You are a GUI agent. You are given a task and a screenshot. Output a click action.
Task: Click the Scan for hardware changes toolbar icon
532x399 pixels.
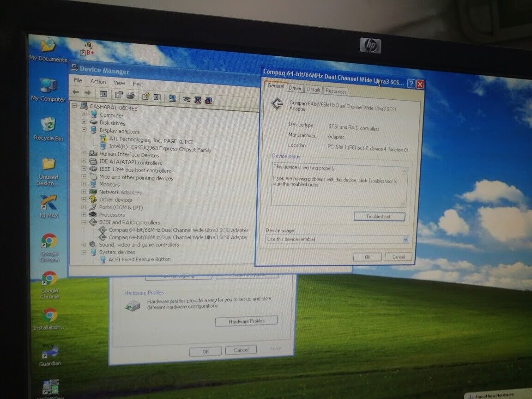coord(172,98)
